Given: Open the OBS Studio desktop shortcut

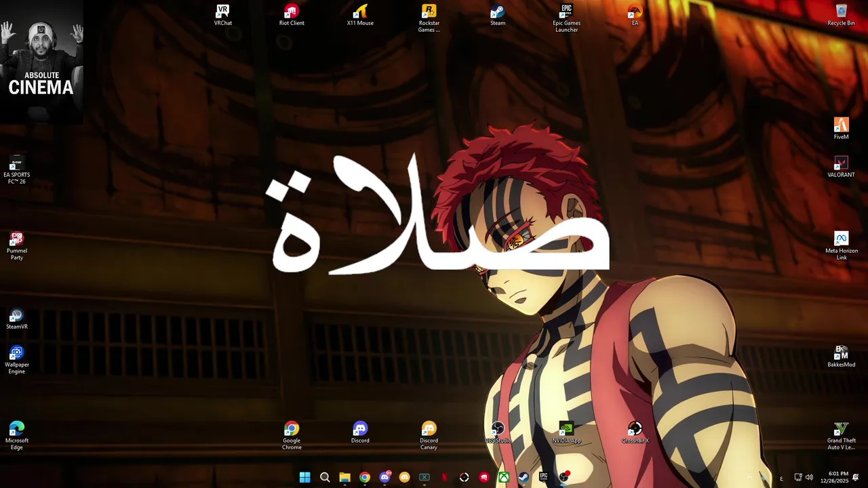Looking at the screenshot, I should point(498,432).
